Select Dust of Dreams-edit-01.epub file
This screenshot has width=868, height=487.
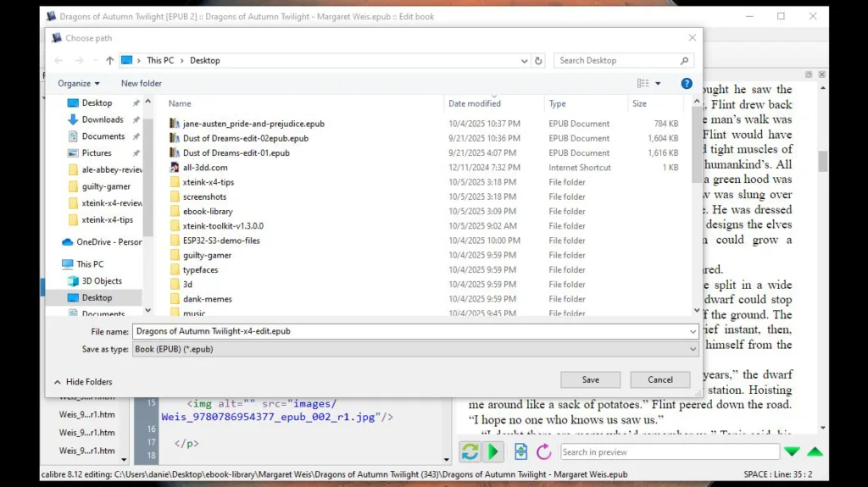click(x=236, y=152)
